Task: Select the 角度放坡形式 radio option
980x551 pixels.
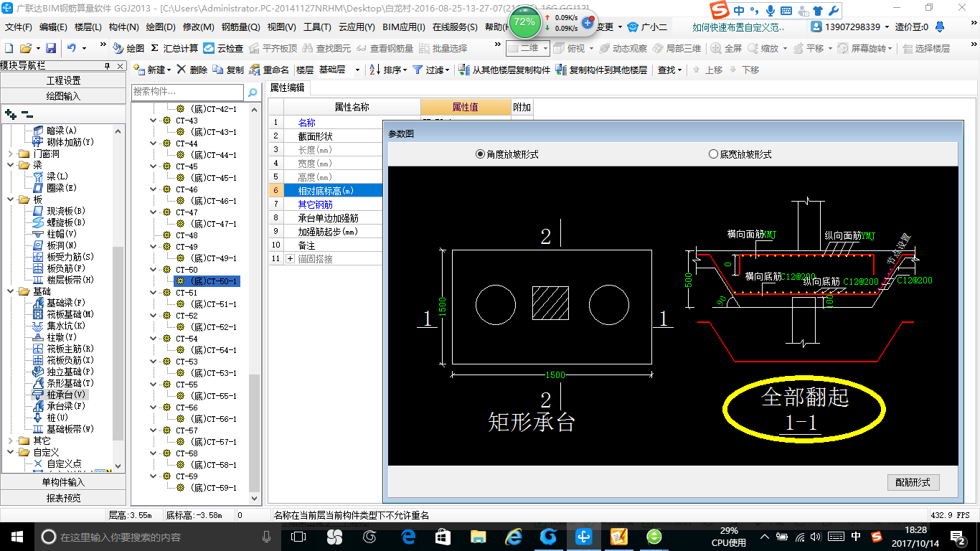Action: point(507,154)
